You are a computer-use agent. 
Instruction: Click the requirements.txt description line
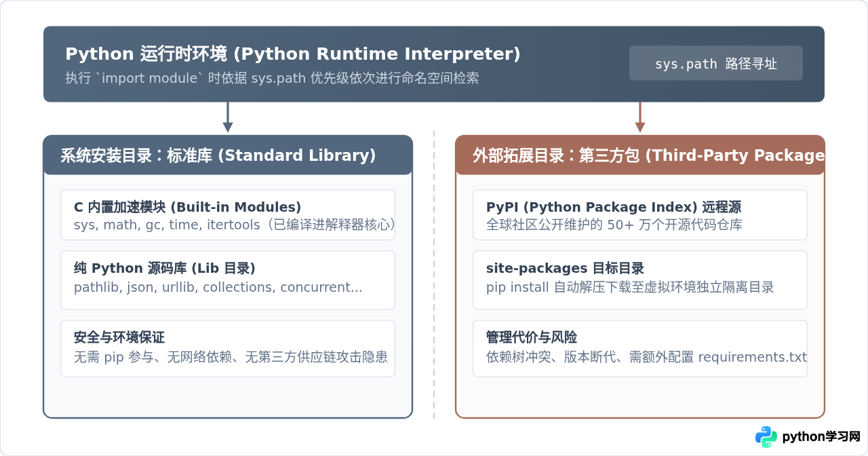coord(647,357)
